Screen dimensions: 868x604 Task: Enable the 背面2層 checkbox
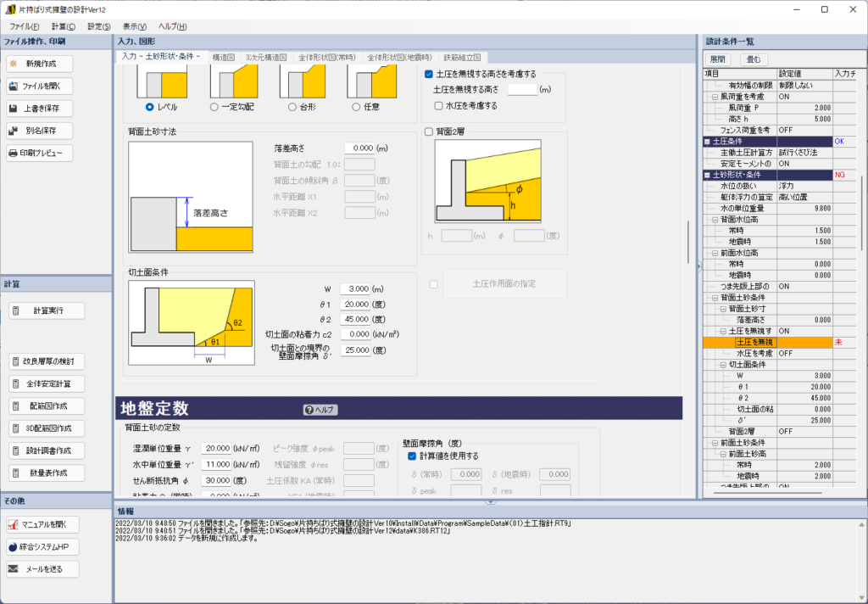click(428, 131)
